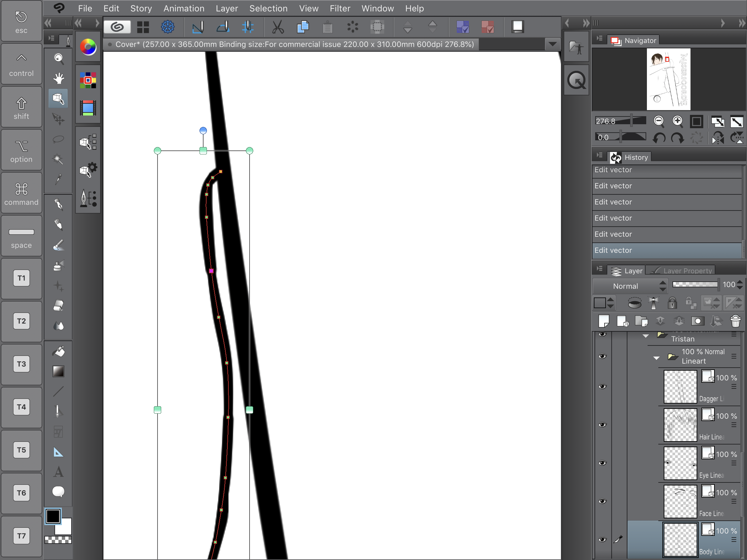Select the Balloon tool
Screen dimensions: 747x560
click(x=58, y=492)
